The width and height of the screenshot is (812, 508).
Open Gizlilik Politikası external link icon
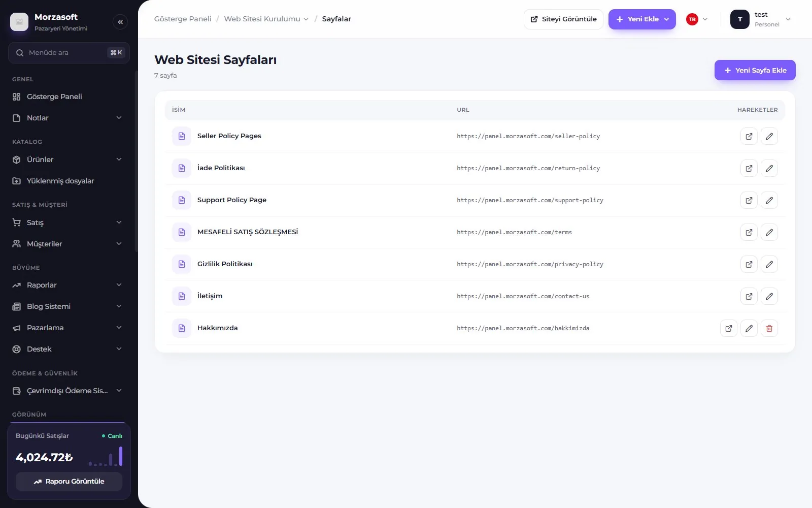[x=749, y=264]
